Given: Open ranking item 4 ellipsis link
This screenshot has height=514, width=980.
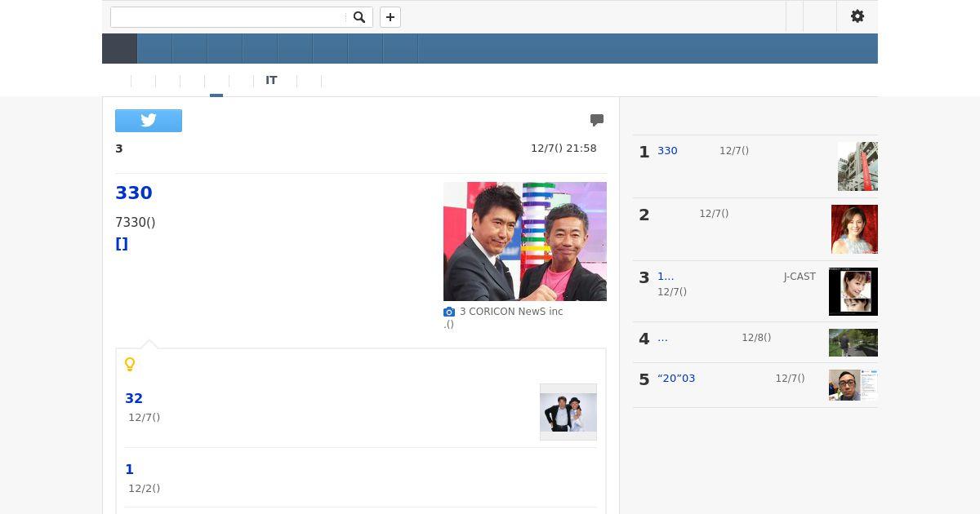Looking at the screenshot, I should (x=662, y=338).
